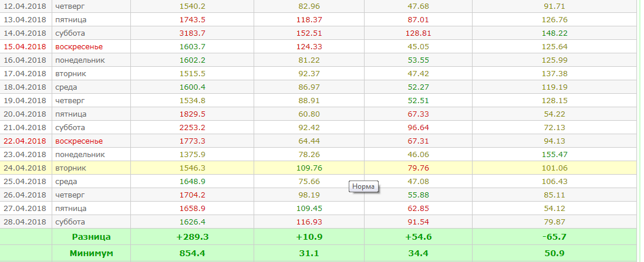Select difference value +289.3
The height and width of the screenshot is (262, 644).
point(193,237)
